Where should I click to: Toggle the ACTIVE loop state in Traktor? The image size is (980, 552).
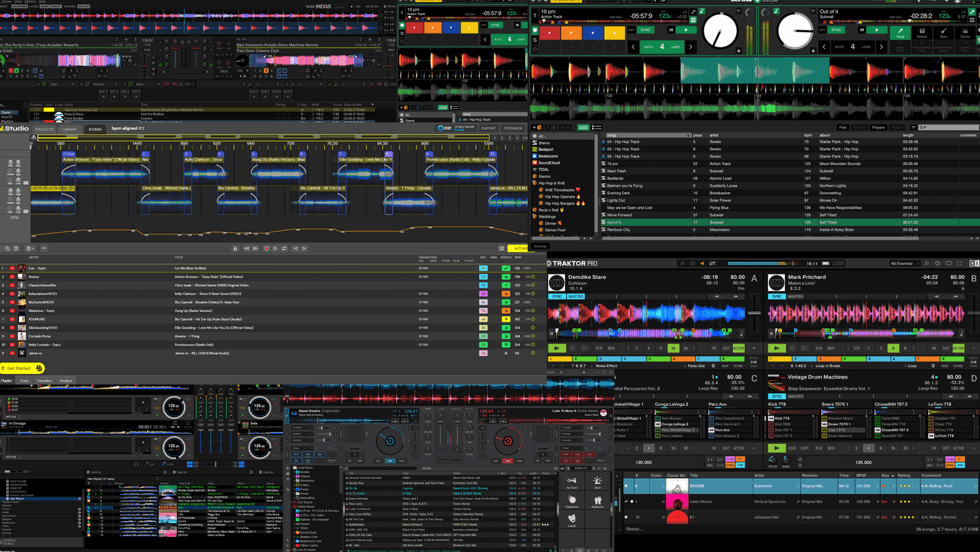(739, 348)
